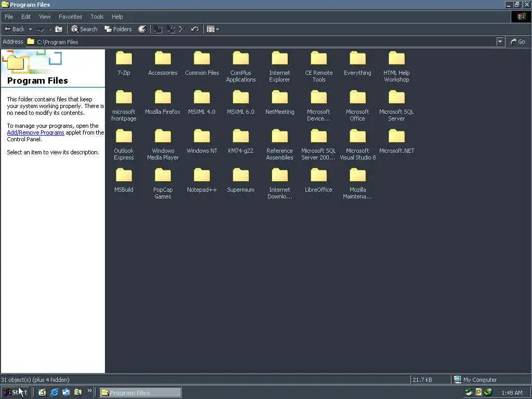Select the HTML Help Workshop folder
This screenshot has width=532, height=399.
click(x=396, y=66)
